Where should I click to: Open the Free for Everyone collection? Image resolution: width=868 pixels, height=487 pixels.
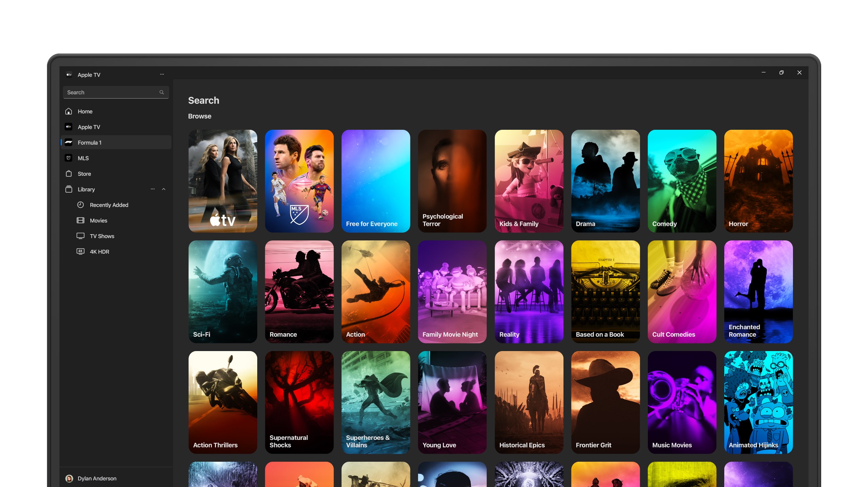tap(376, 181)
